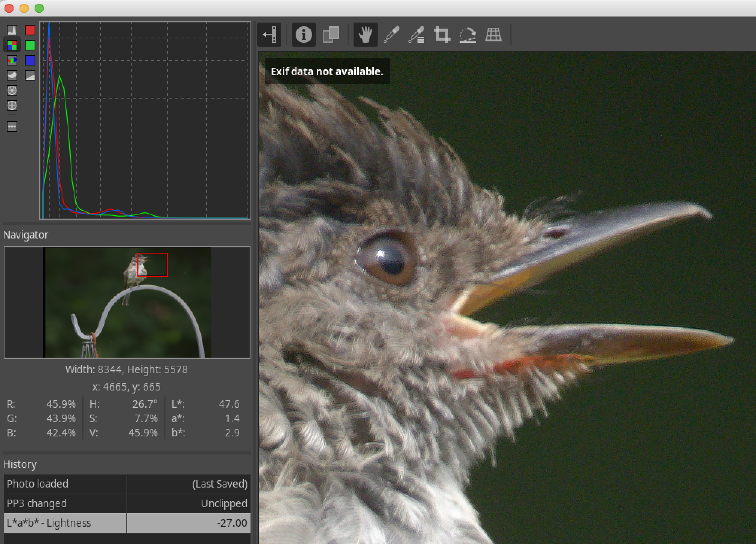
Task: Select the white balance picker tool
Action: (x=391, y=35)
